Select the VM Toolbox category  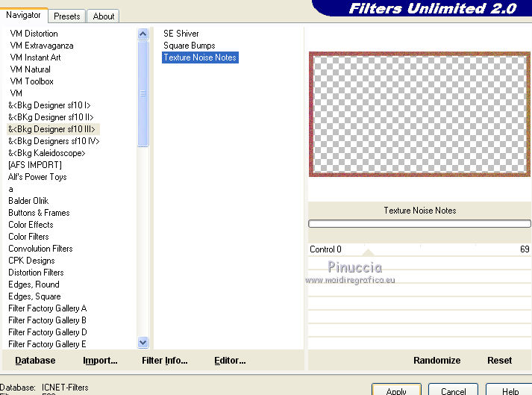tap(31, 81)
